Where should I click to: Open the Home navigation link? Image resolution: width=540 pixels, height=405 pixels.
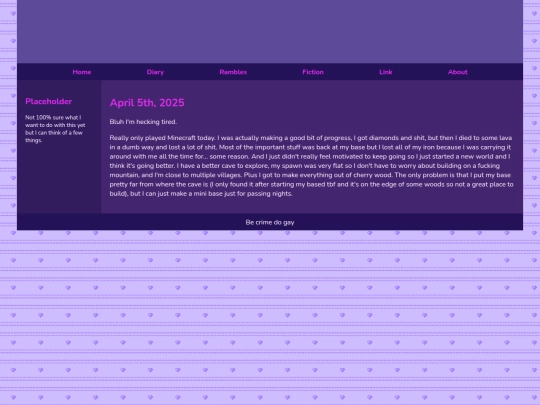82,72
